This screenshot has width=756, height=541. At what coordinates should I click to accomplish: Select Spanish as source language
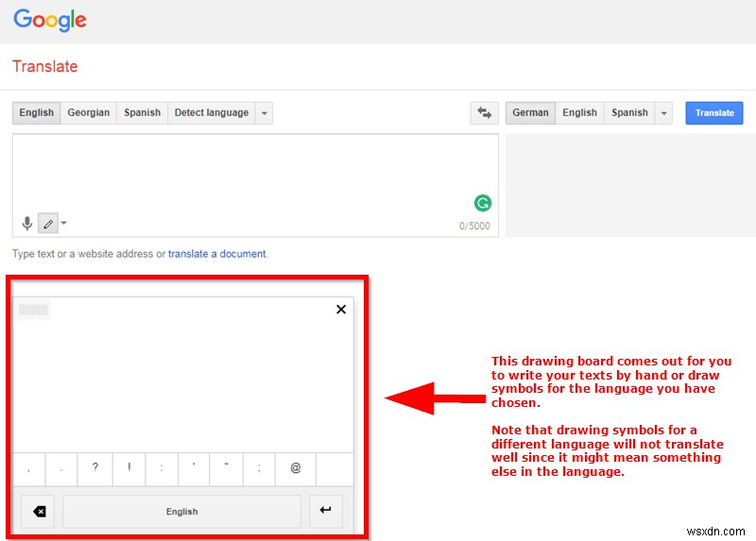(x=143, y=112)
